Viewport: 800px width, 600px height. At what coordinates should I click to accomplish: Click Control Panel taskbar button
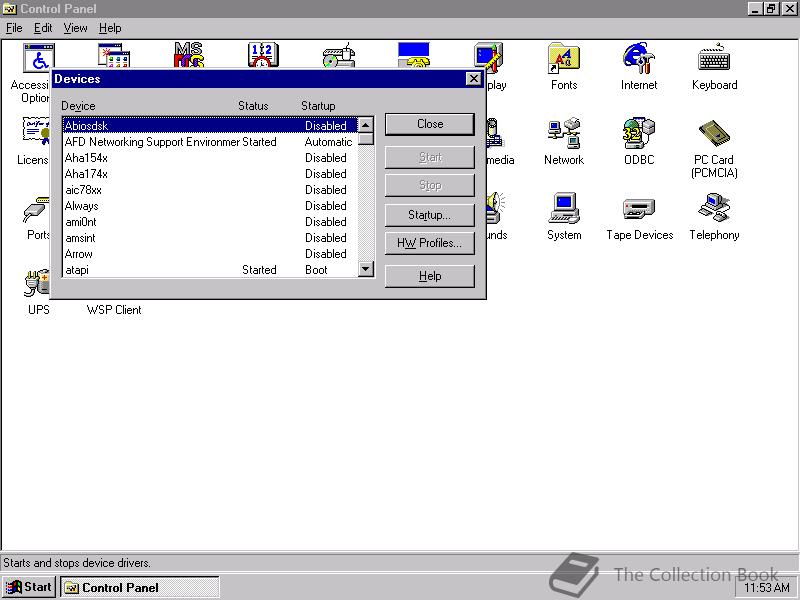pos(139,587)
